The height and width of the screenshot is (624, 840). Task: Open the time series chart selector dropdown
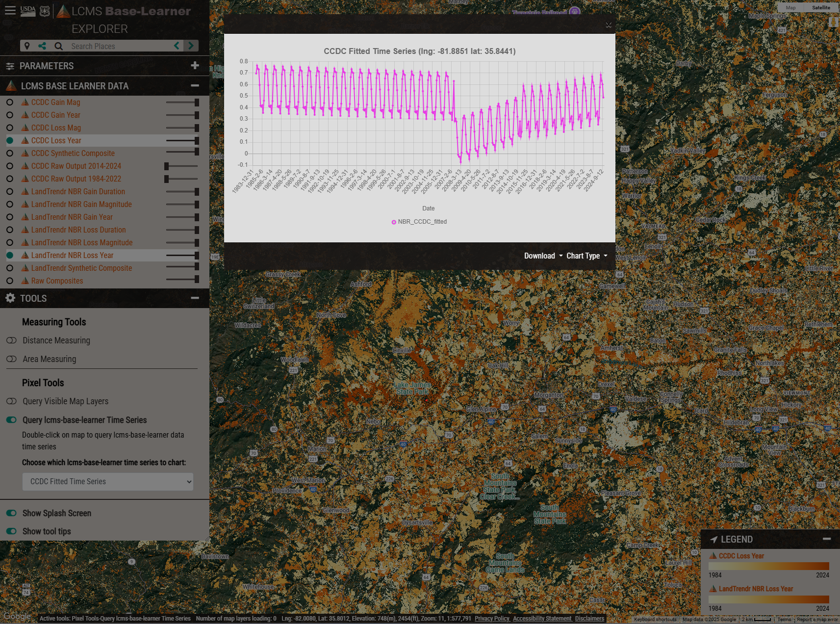point(107,481)
